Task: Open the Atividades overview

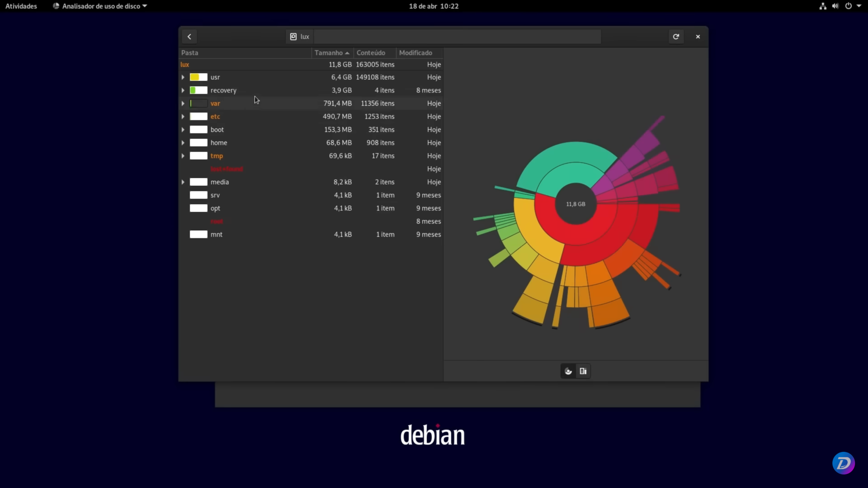Action: tap(21, 6)
